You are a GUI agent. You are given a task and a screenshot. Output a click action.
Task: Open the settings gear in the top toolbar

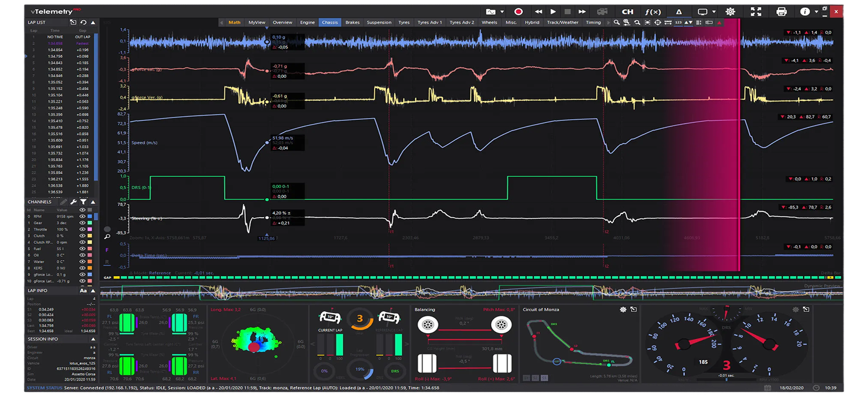click(730, 12)
